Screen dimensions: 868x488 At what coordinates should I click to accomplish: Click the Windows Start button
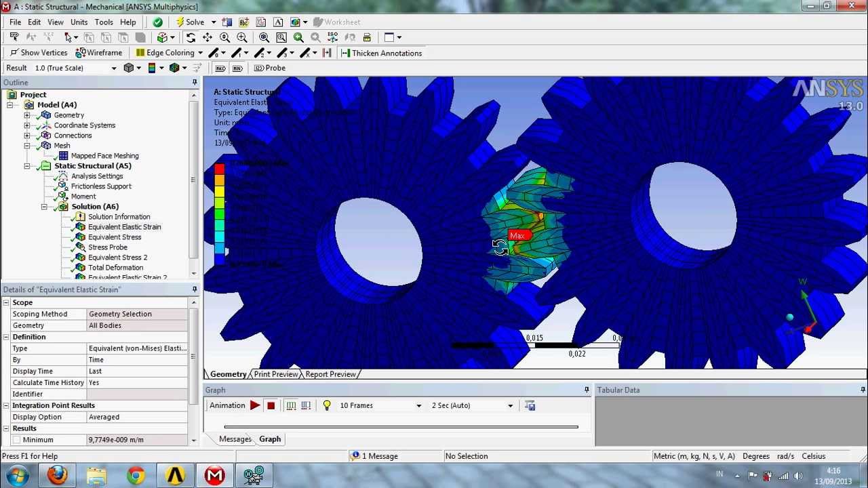(x=16, y=475)
